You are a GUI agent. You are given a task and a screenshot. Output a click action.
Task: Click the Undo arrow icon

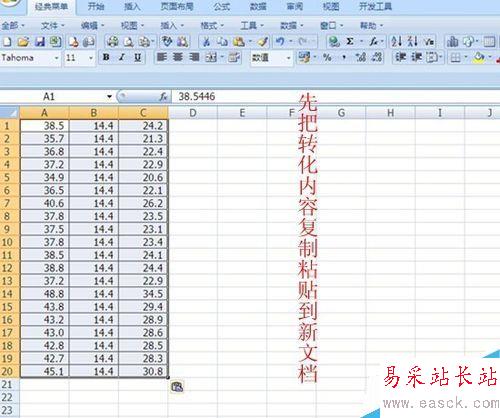pos(280,42)
